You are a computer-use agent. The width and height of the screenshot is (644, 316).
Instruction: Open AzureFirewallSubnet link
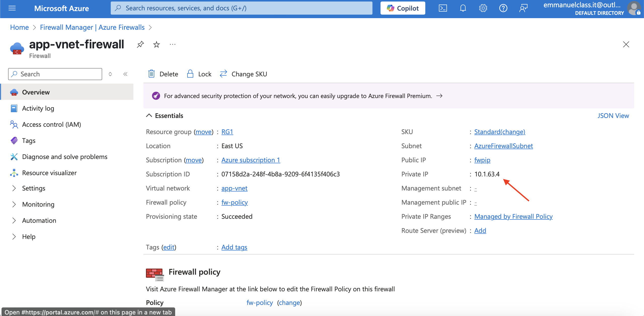point(504,146)
